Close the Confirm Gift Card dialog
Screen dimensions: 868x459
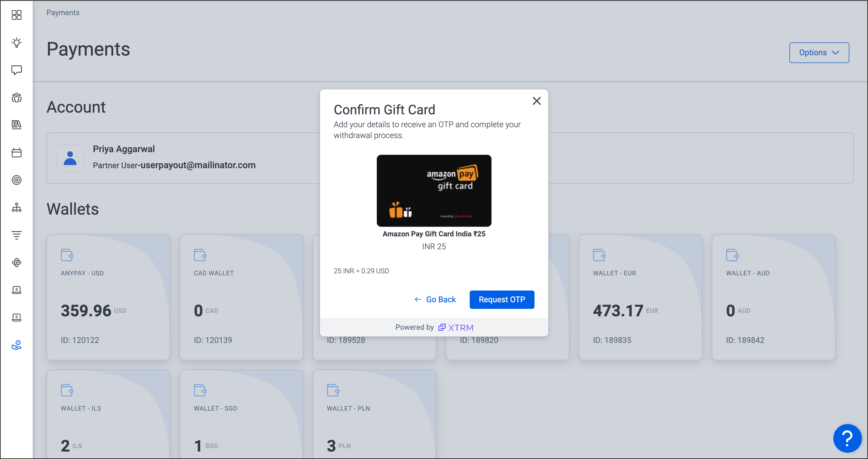537,101
